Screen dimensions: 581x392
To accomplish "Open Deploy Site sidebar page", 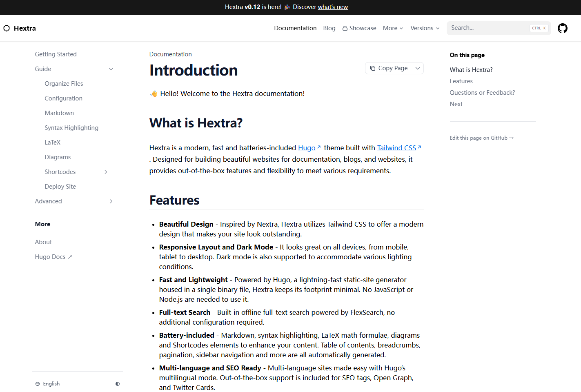I will click(x=60, y=187).
